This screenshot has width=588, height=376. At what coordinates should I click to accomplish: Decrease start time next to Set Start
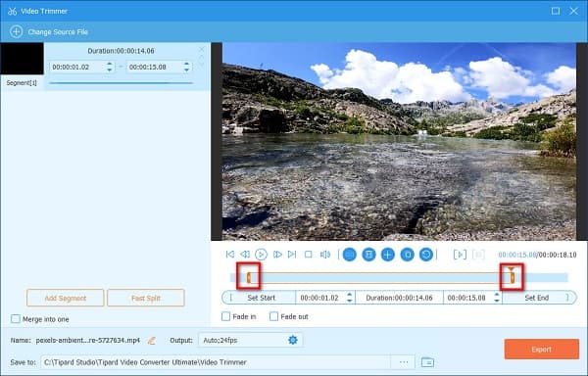[350, 301]
